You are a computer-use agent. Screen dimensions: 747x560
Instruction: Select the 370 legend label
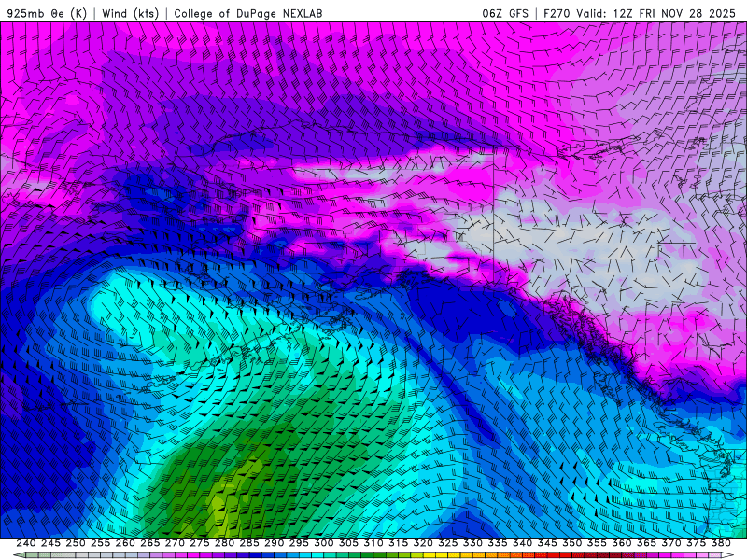click(x=670, y=543)
